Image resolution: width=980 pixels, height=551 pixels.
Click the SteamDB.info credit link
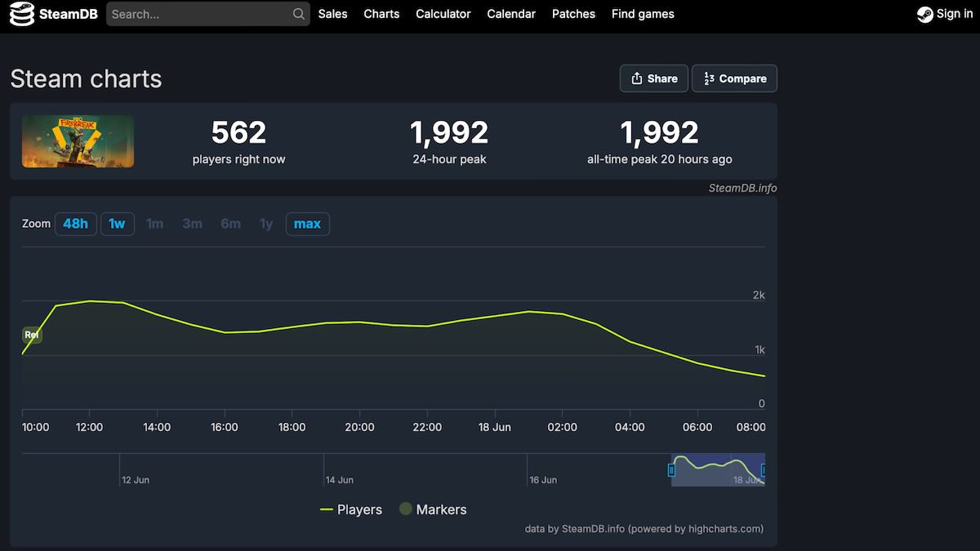(x=742, y=188)
